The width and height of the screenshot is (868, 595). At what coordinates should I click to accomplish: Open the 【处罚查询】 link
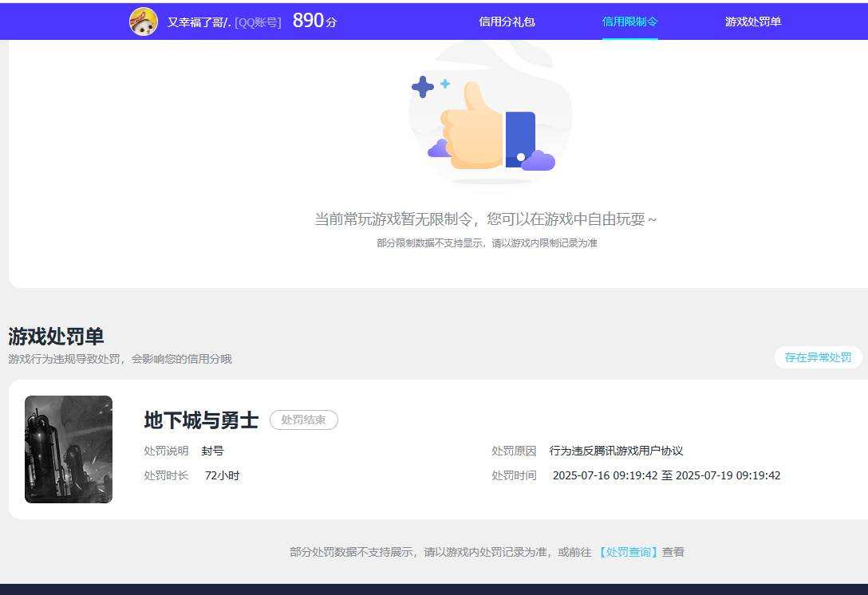629,552
